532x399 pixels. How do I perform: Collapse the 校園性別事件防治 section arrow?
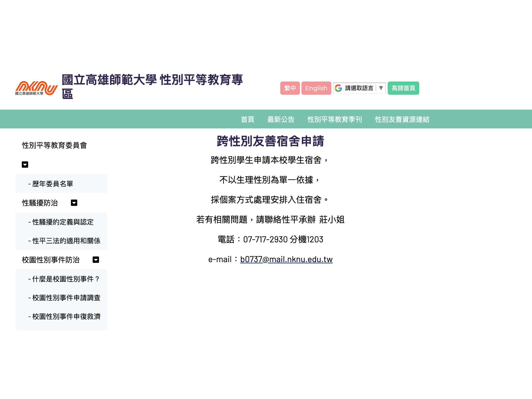(96, 260)
